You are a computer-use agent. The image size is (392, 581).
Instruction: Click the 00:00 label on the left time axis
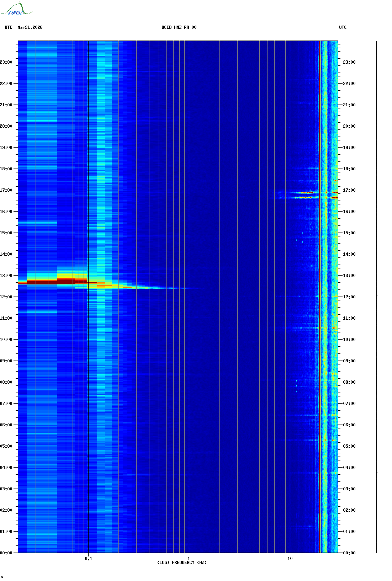coord(6,553)
